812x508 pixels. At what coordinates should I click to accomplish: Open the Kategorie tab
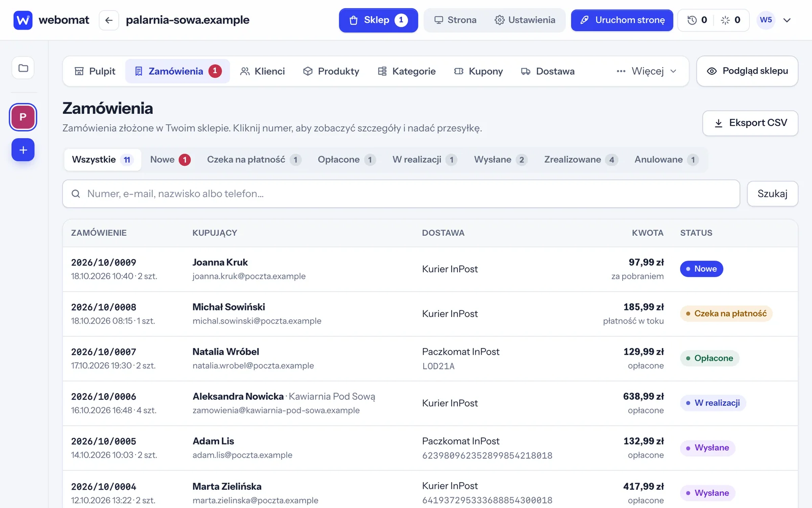point(407,71)
